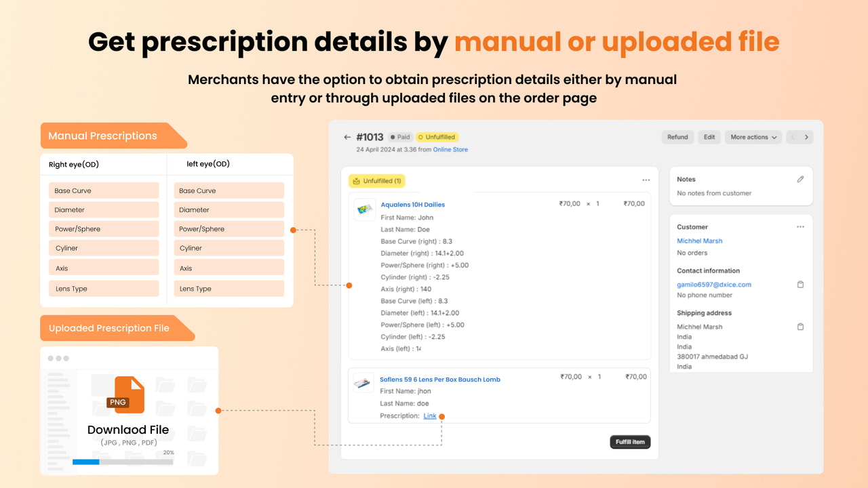Open the Online Store link
The width and height of the screenshot is (868, 488).
450,149
